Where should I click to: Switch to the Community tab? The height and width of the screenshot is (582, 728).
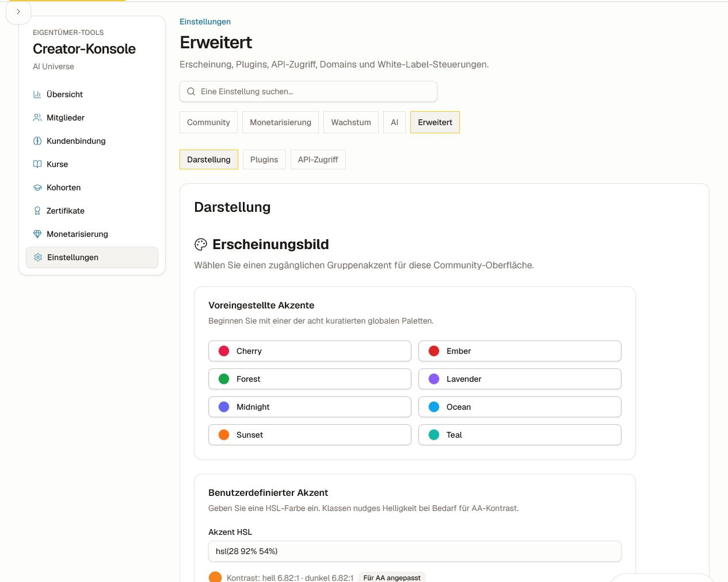[208, 122]
